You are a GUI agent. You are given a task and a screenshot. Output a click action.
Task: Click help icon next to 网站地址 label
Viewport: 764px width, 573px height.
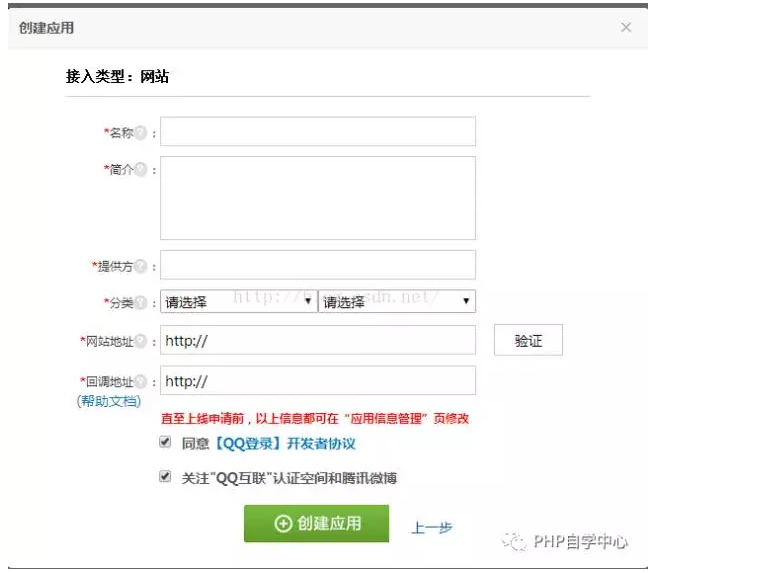140,341
